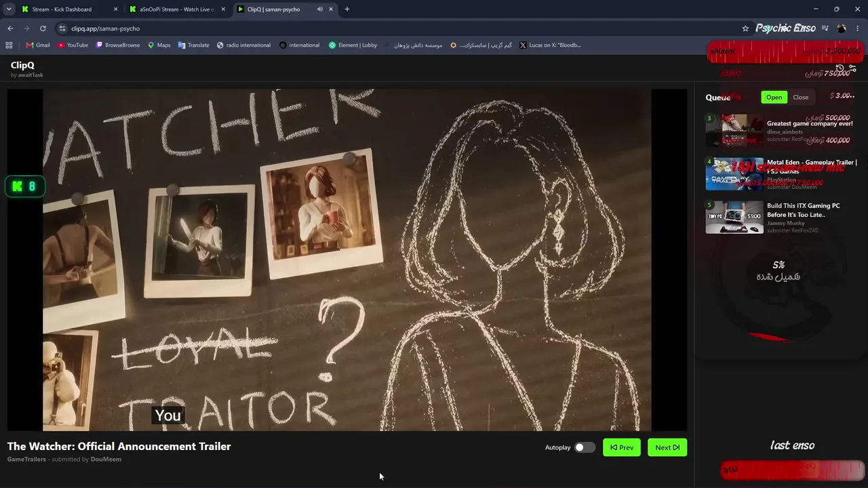
Task: Close the aSnOoPi Stream tab
Action: 223,9
